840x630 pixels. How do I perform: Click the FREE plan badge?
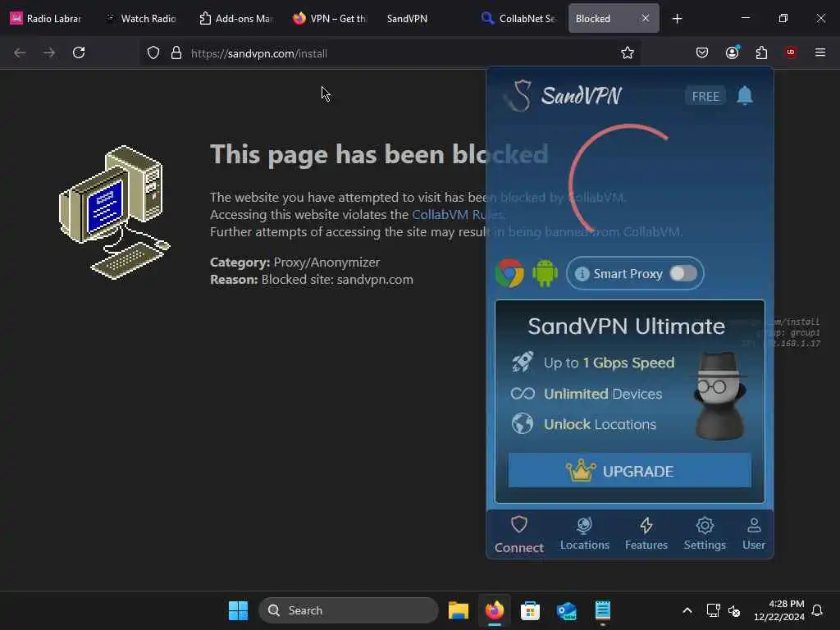tap(705, 97)
